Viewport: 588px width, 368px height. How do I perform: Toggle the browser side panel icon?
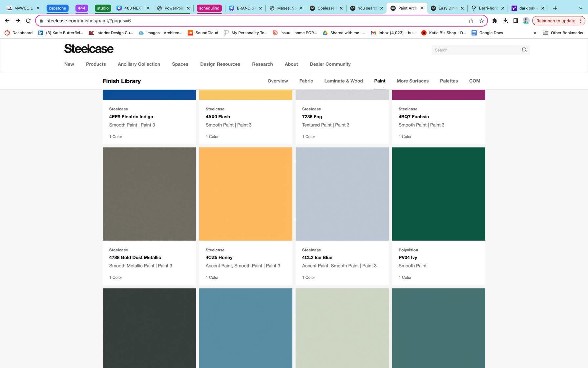[516, 21]
